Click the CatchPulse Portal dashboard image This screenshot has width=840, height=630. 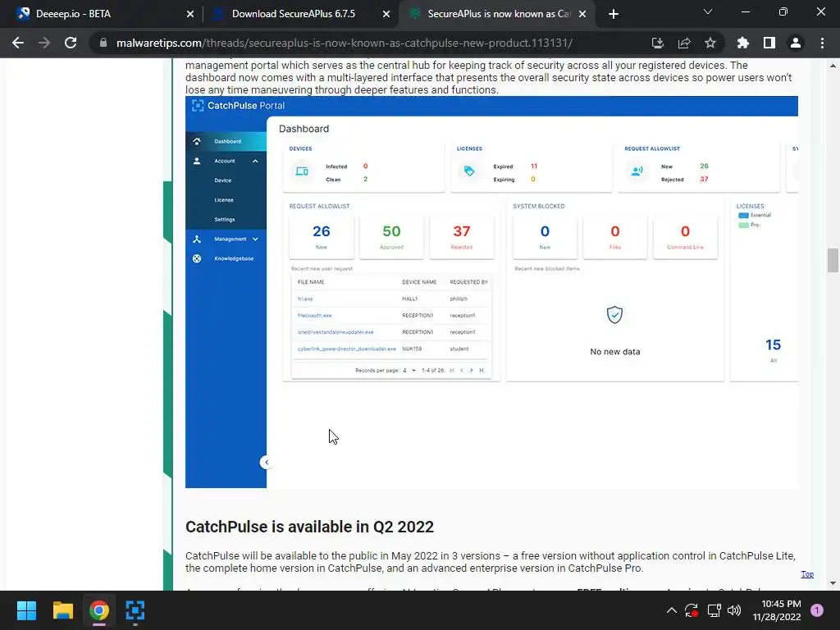coord(491,292)
